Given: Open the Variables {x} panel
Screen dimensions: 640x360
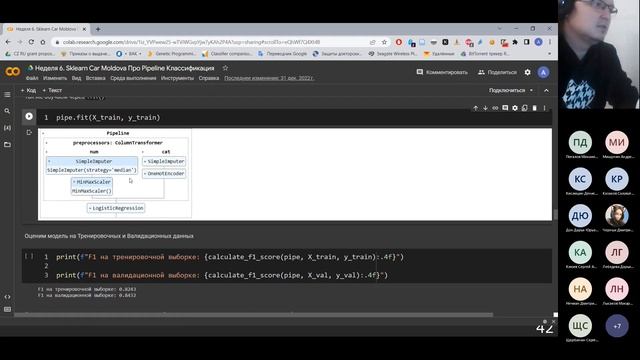Looking at the screenshot, I should tap(7, 128).
